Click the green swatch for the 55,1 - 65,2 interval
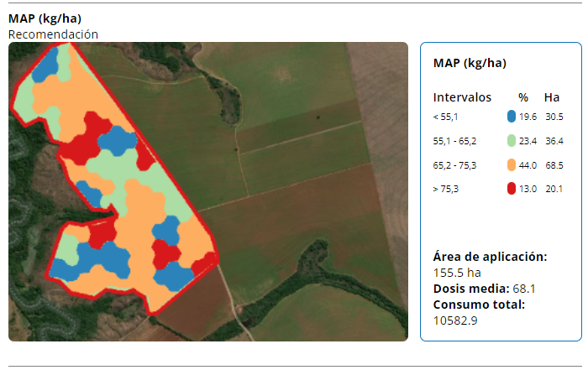The width and height of the screenshot is (588, 370). [x=512, y=141]
